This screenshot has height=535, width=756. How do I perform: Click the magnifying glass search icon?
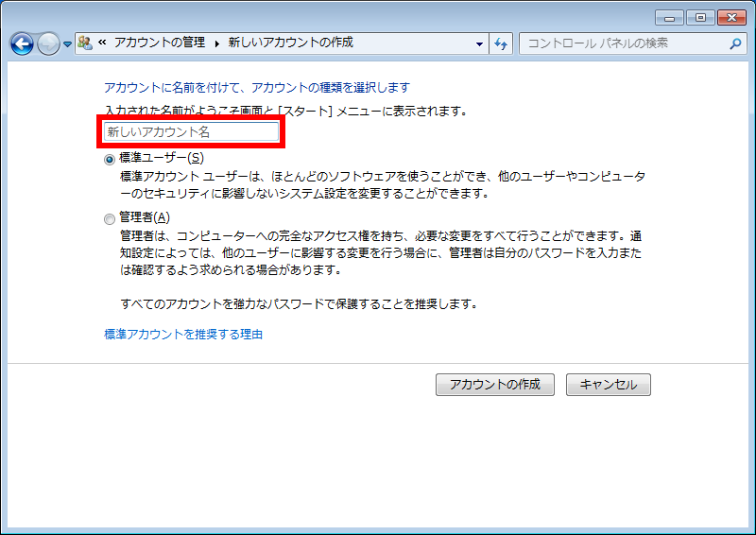[735, 43]
